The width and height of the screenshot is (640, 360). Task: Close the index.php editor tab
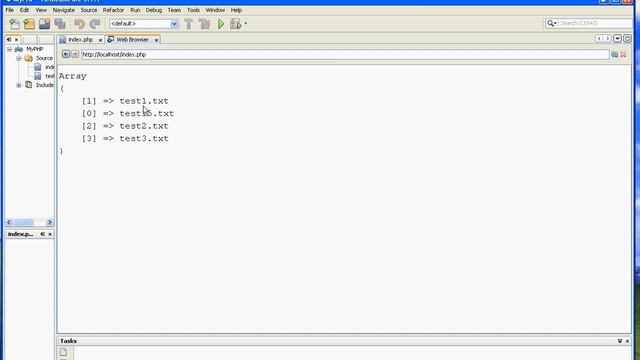[100, 40]
